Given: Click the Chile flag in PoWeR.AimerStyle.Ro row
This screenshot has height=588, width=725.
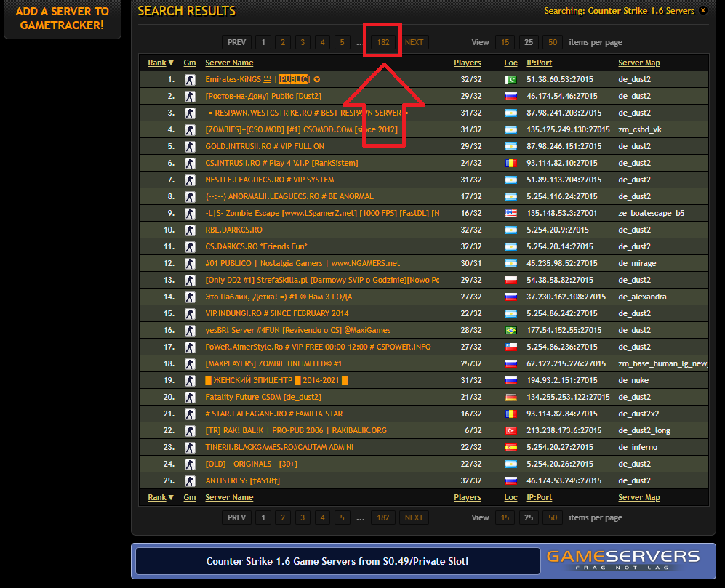Looking at the screenshot, I should tap(511, 347).
